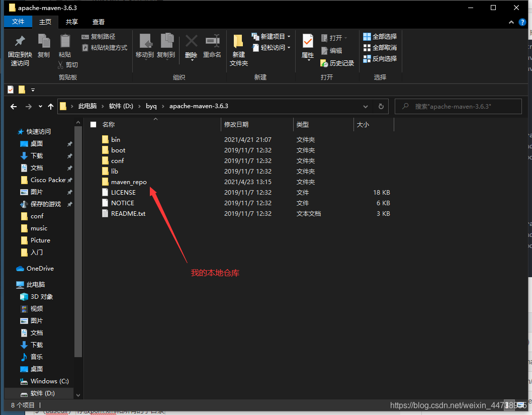Open History (历史记录)

[x=337, y=63]
